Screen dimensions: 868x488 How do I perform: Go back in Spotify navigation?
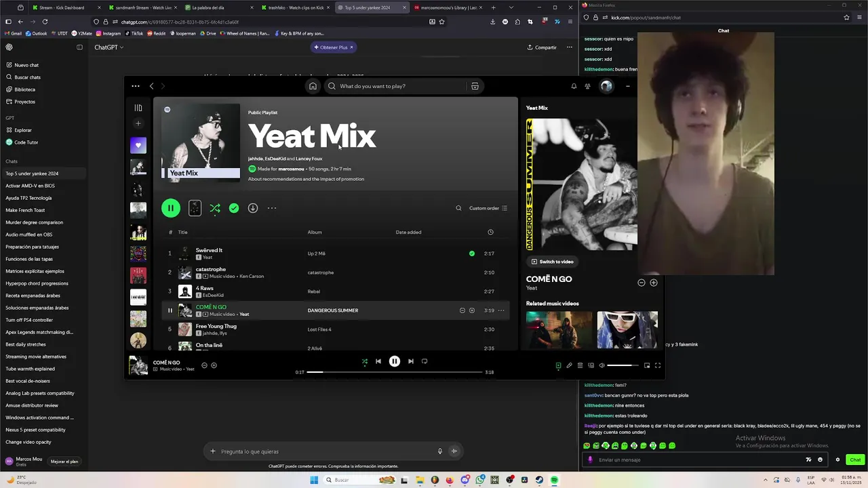[151, 86]
